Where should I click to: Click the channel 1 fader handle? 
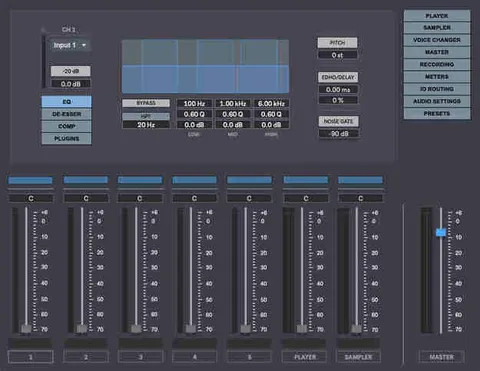pyautogui.click(x=26, y=329)
